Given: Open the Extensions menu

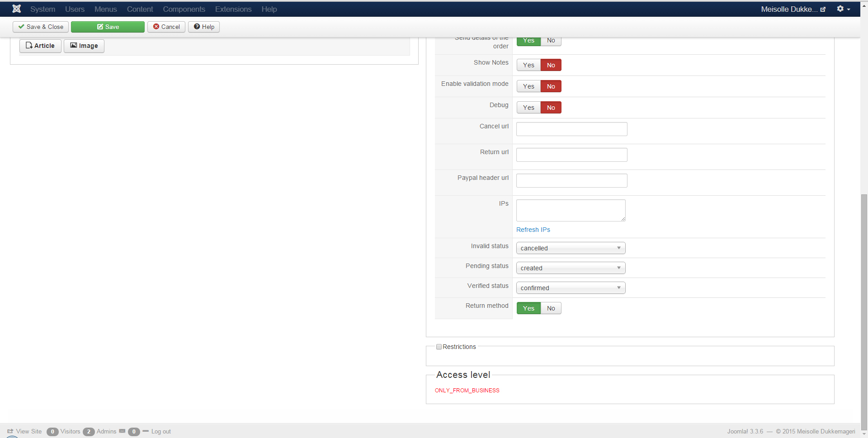Looking at the screenshot, I should tap(233, 9).
